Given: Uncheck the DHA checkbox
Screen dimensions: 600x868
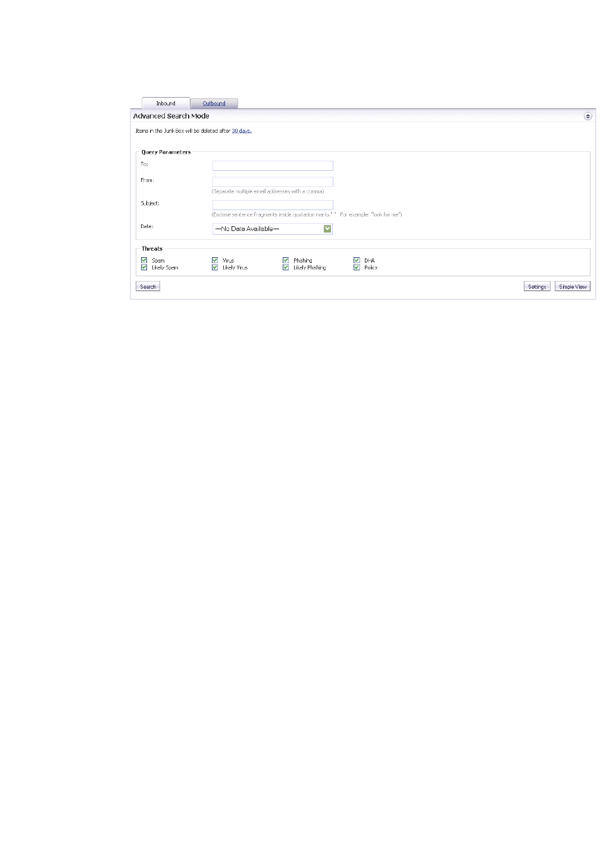Looking at the screenshot, I should click(357, 260).
